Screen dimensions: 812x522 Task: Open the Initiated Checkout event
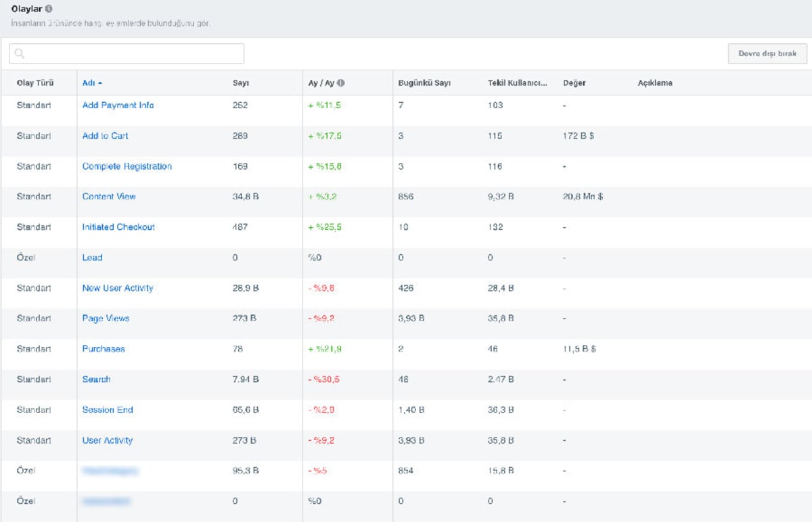tap(118, 227)
